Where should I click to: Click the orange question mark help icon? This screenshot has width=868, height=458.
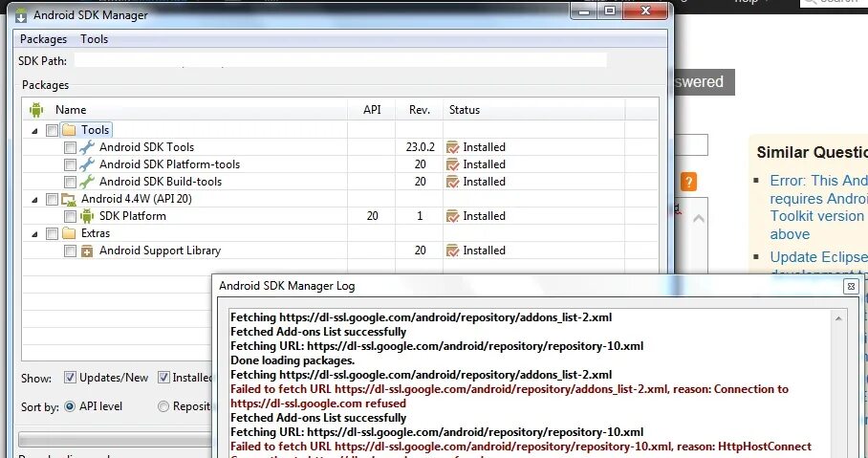[x=688, y=182]
